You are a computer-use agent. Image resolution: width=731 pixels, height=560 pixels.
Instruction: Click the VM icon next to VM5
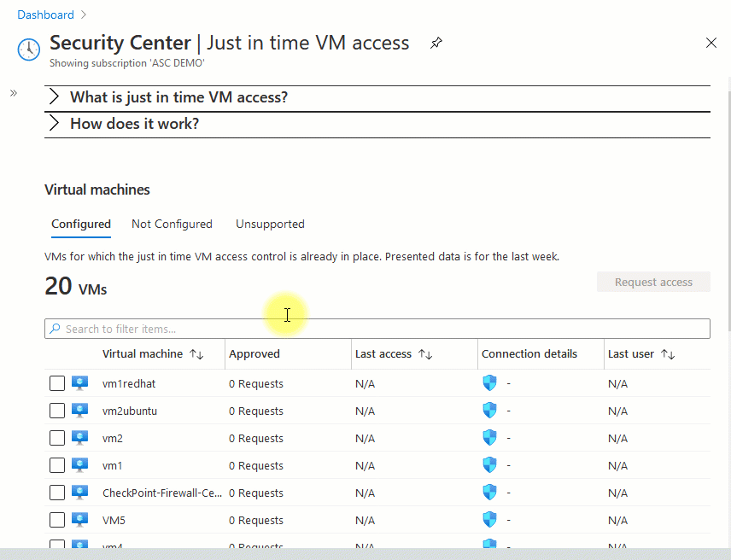click(79, 520)
